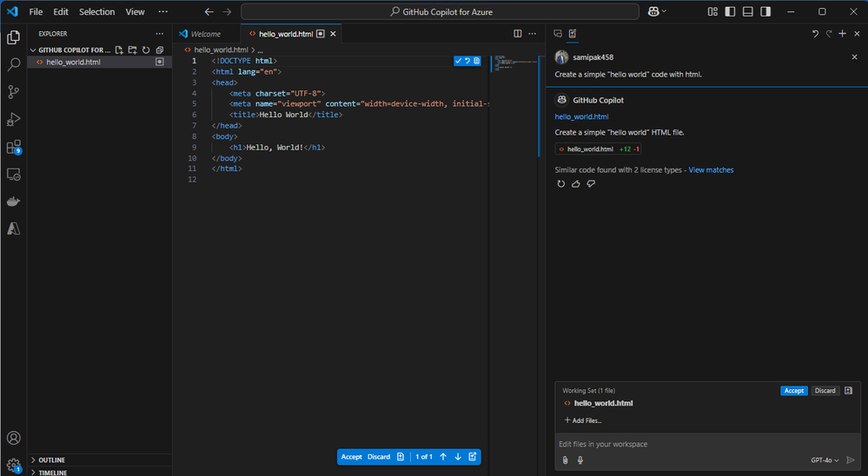
Task: Click New File icon in Explorer
Action: (x=119, y=50)
